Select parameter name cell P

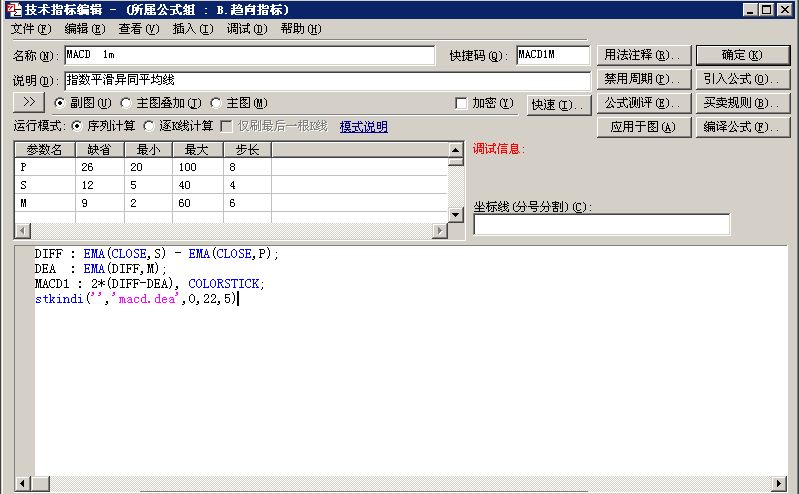click(45, 167)
